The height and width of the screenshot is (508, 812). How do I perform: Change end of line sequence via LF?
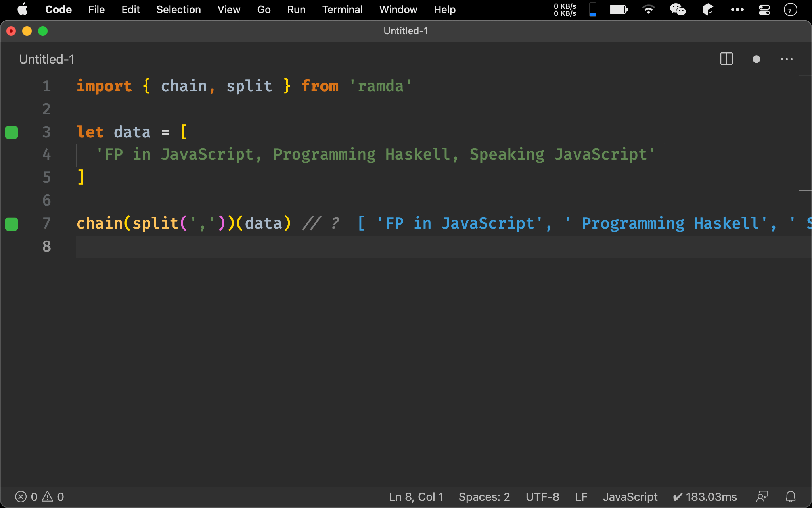[x=581, y=497]
